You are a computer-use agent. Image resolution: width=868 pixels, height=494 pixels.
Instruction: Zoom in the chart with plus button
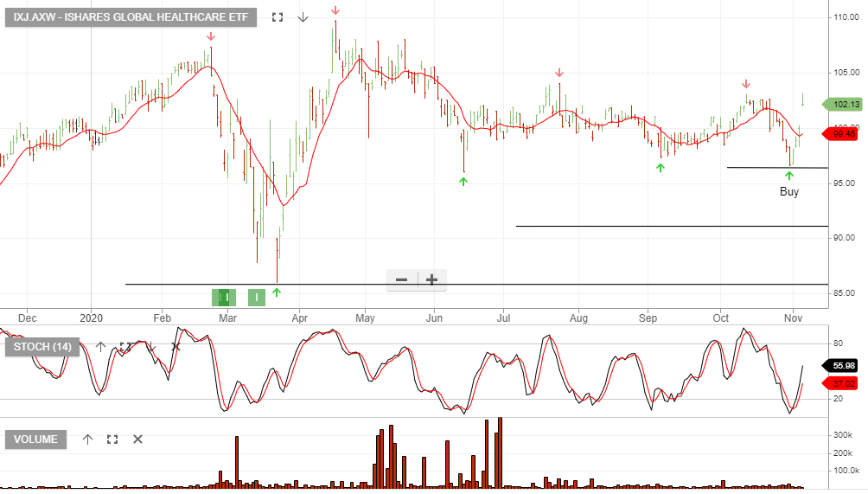pos(431,279)
